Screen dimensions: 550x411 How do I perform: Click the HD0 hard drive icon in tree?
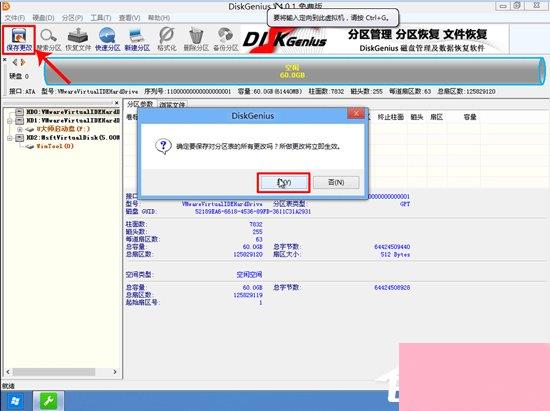coord(20,112)
